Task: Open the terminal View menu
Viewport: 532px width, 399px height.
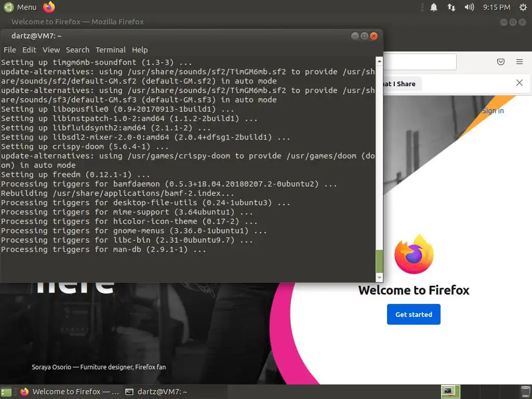Action: [x=51, y=50]
